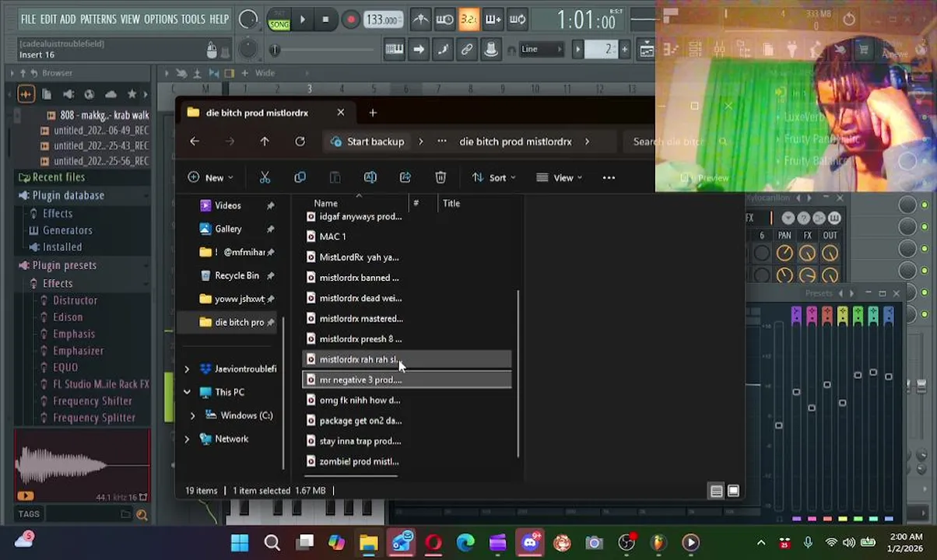Toggle the metronome icon
Image resolution: width=937 pixels, height=560 pixels.
pos(420,19)
